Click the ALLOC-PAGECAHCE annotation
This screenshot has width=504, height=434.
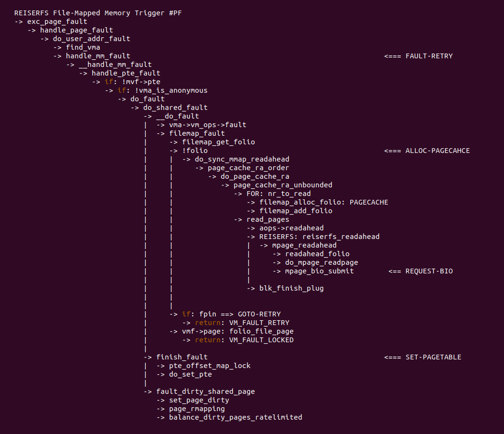coord(437,151)
